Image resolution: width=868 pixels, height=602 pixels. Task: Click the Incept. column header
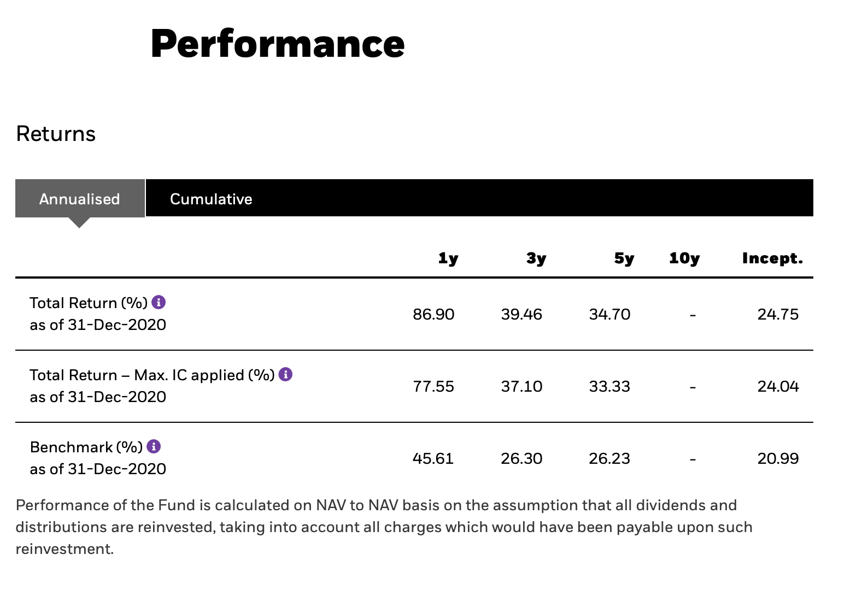coord(772,258)
